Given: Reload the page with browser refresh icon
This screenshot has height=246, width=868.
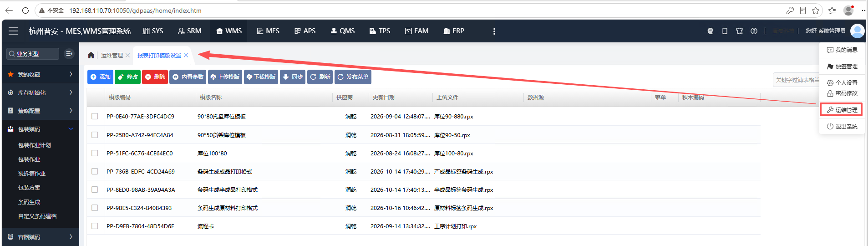Looking at the screenshot, I should point(25,10).
